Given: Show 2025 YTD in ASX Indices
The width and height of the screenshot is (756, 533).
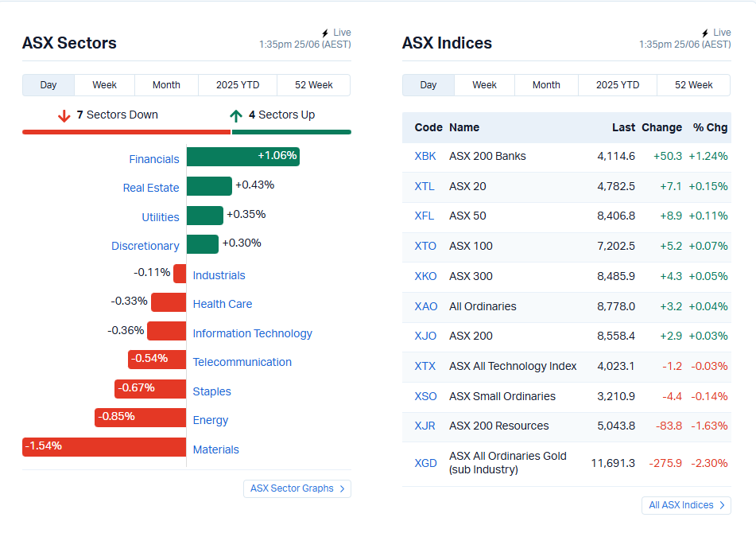Looking at the screenshot, I should click(x=618, y=85).
